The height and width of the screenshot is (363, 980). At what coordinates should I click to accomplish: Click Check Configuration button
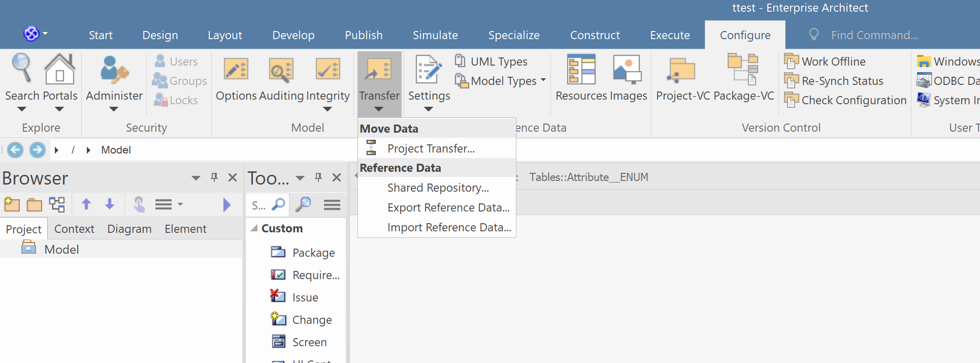click(854, 100)
